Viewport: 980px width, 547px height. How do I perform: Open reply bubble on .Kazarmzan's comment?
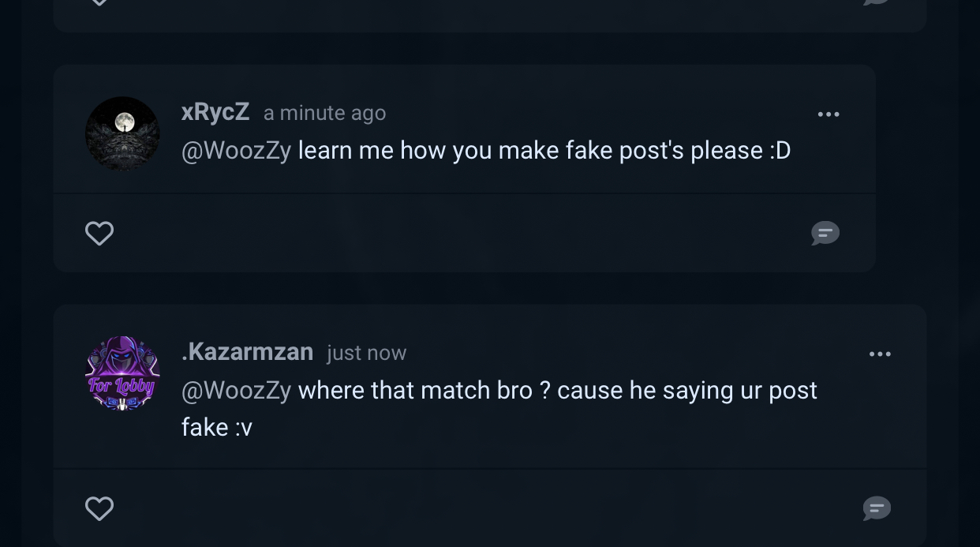coord(877,508)
